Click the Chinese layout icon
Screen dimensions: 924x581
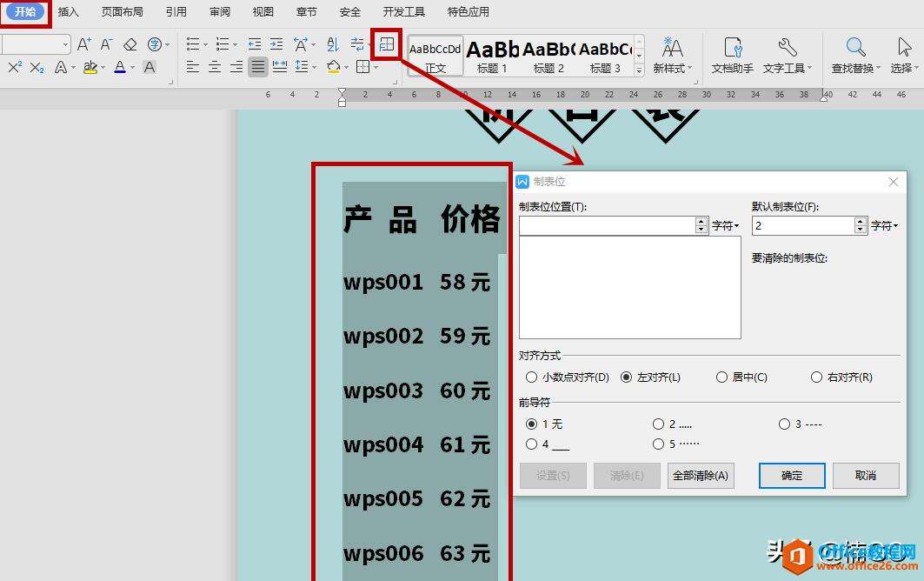pos(301,44)
